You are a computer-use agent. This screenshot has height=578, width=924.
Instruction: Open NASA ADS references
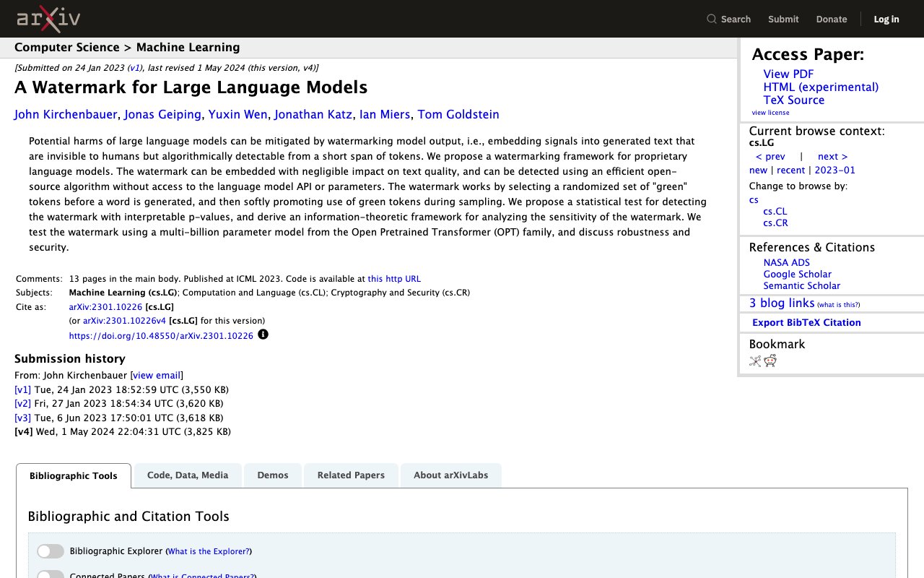tap(787, 263)
